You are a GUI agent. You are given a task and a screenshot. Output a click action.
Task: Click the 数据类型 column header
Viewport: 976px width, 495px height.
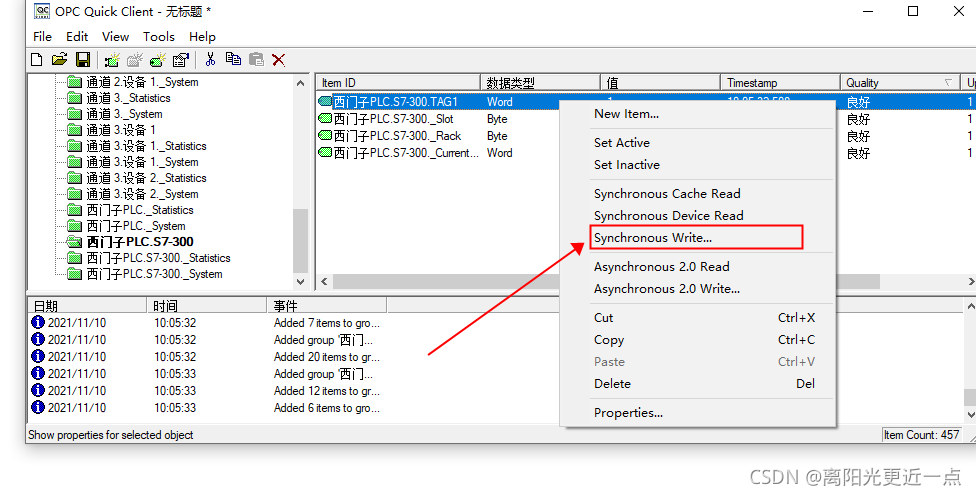click(540, 82)
